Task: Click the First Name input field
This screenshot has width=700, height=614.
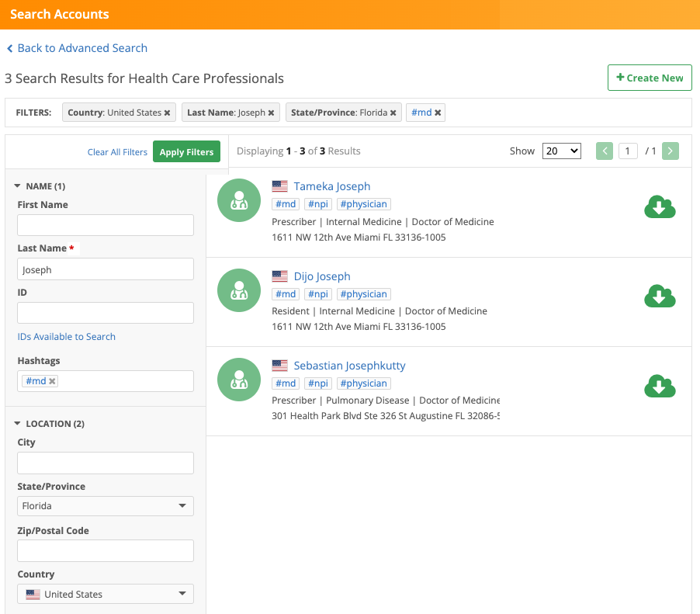Action: coord(106,225)
